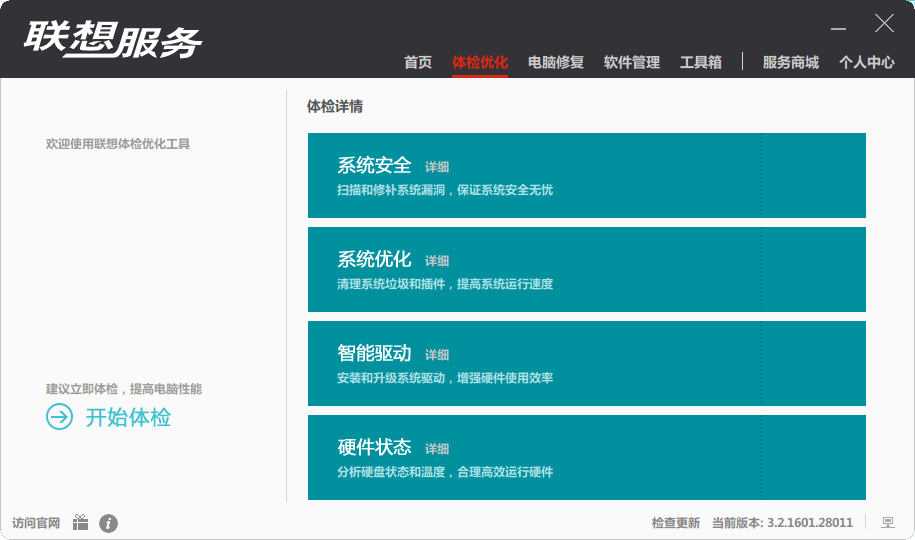Click description 分析硬盘状态和温度，合理高效运行硬件
The height and width of the screenshot is (540, 915).
(x=445, y=472)
